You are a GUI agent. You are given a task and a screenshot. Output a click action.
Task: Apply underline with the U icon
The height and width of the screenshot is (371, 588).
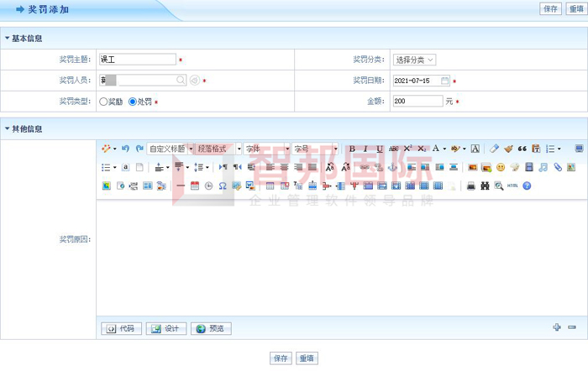point(380,149)
